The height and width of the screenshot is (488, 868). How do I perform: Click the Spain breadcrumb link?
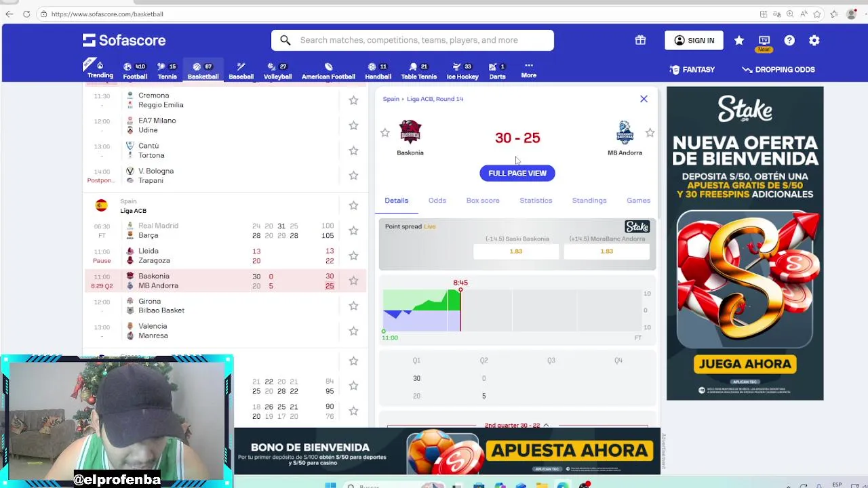[391, 99]
